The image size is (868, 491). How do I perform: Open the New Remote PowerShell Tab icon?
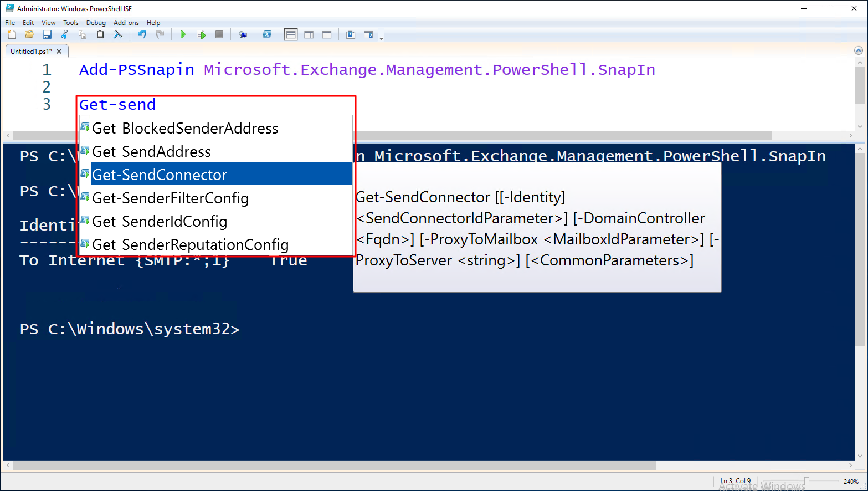pos(243,34)
